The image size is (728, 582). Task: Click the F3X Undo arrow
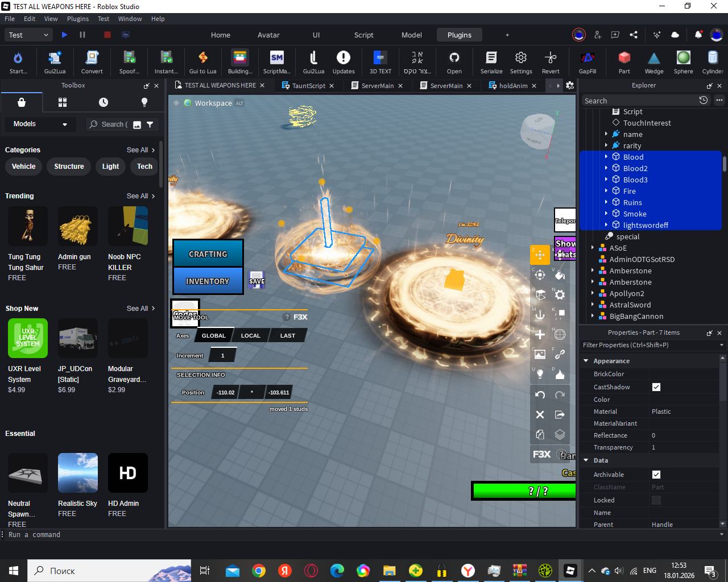(x=540, y=395)
